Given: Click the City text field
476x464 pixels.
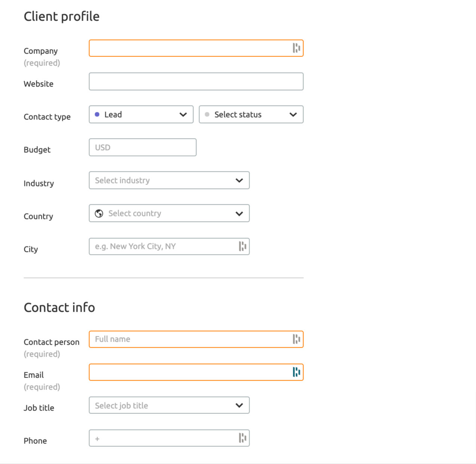Looking at the screenshot, I should pyautogui.click(x=169, y=246).
